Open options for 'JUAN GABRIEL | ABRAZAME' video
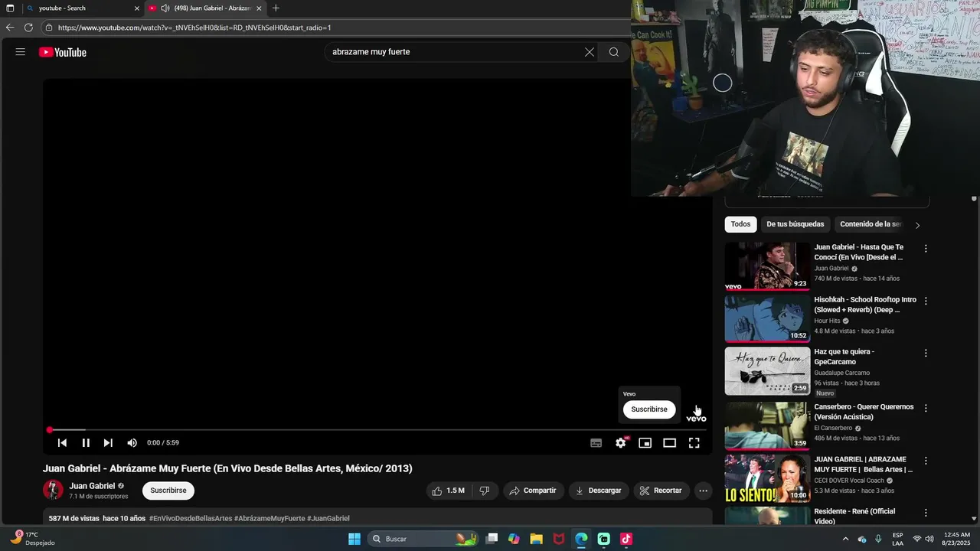The width and height of the screenshot is (980, 551). tap(926, 461)
